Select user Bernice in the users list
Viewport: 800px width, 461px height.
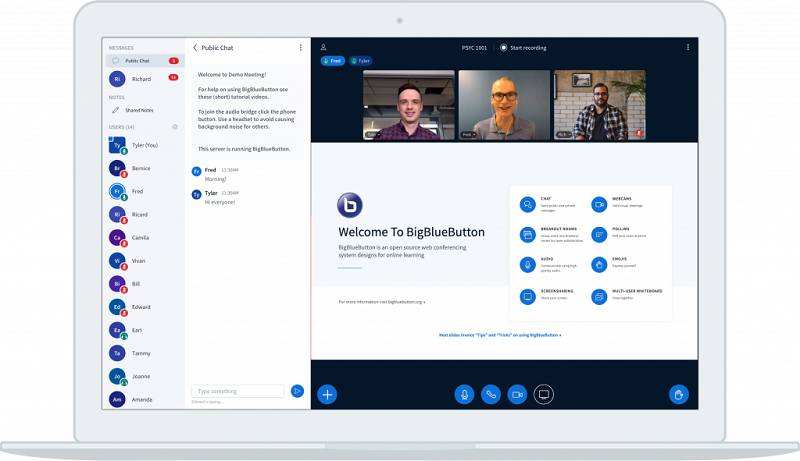coord(145,168)
